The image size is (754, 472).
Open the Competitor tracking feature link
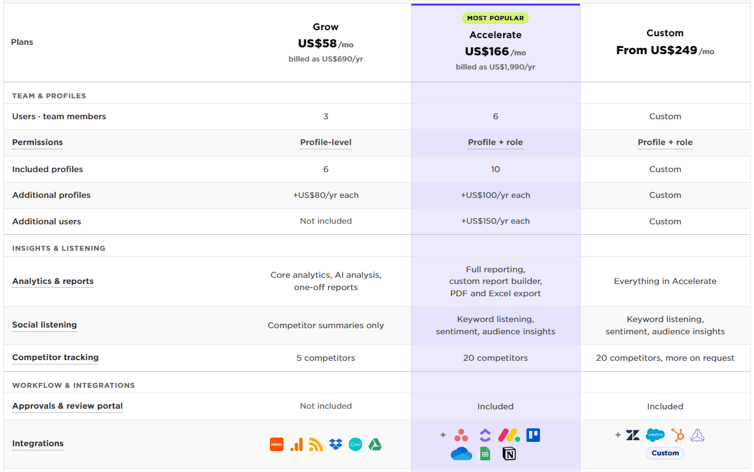coord(55,358)
